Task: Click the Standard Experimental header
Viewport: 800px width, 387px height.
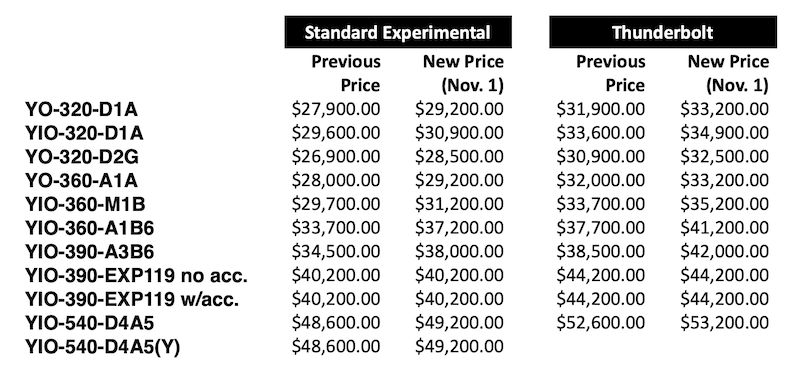Action: point(398,32)
